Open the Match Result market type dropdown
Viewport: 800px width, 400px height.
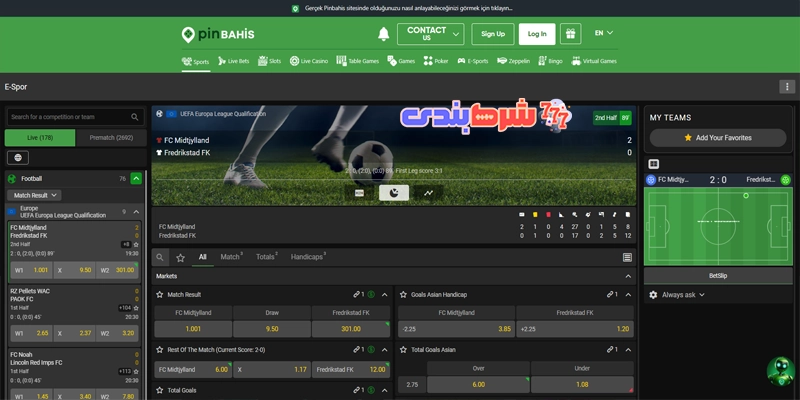coord(34,195)
